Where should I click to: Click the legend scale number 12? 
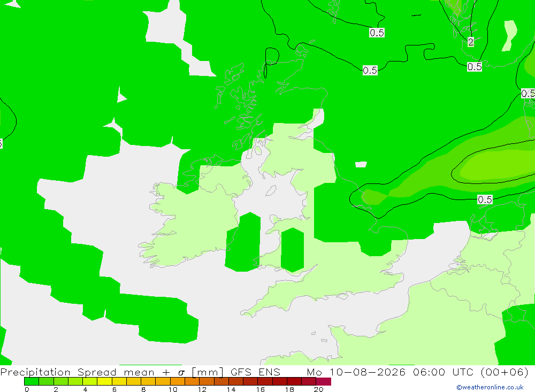[202, 389]
